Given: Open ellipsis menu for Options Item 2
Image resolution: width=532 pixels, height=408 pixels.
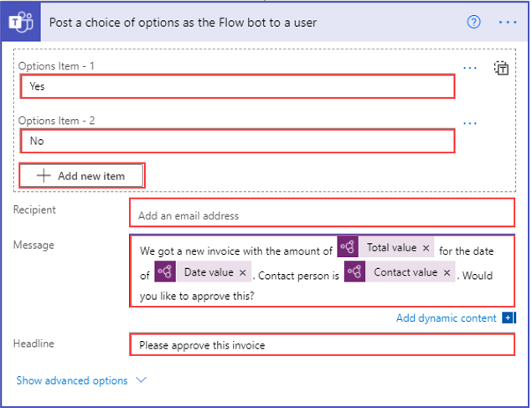Looking at the screenshot, I should click(469, 123).
